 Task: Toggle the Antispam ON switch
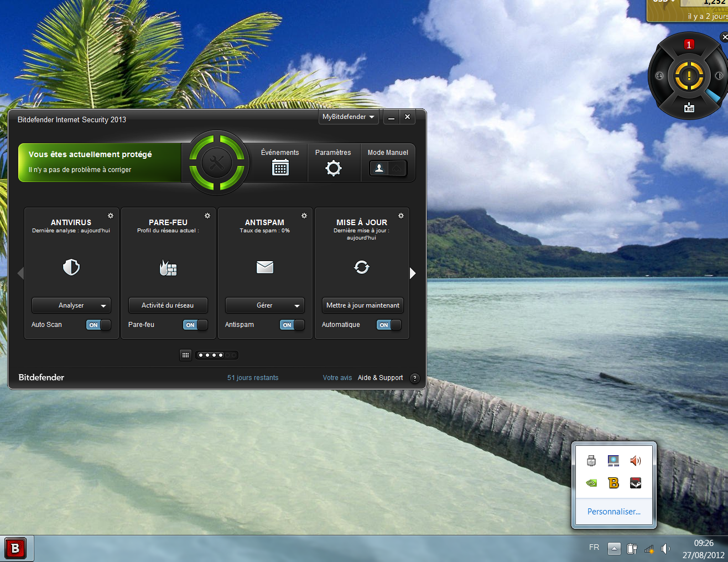tap(292, 325)
